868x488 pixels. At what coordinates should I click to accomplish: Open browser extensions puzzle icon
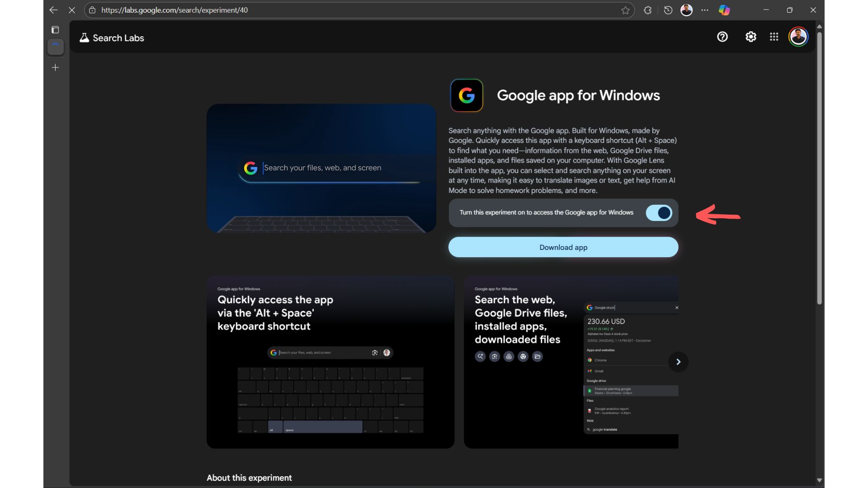[x=647, y=10]
